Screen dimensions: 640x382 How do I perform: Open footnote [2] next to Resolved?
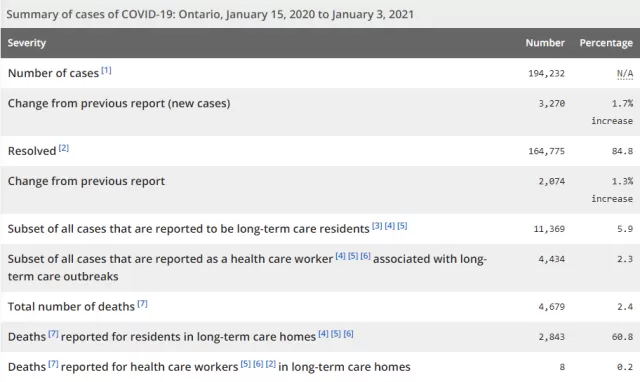[64, 148]
